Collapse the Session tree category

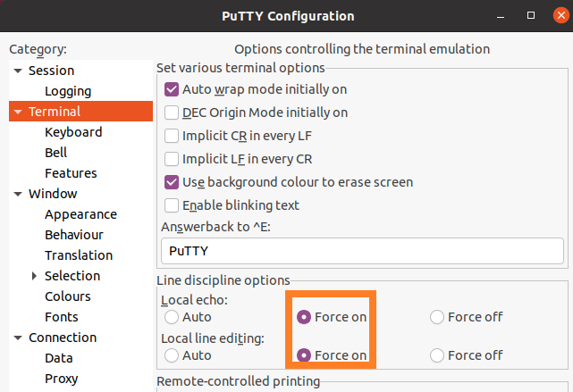pyautogui.click(x=18, y=71)
